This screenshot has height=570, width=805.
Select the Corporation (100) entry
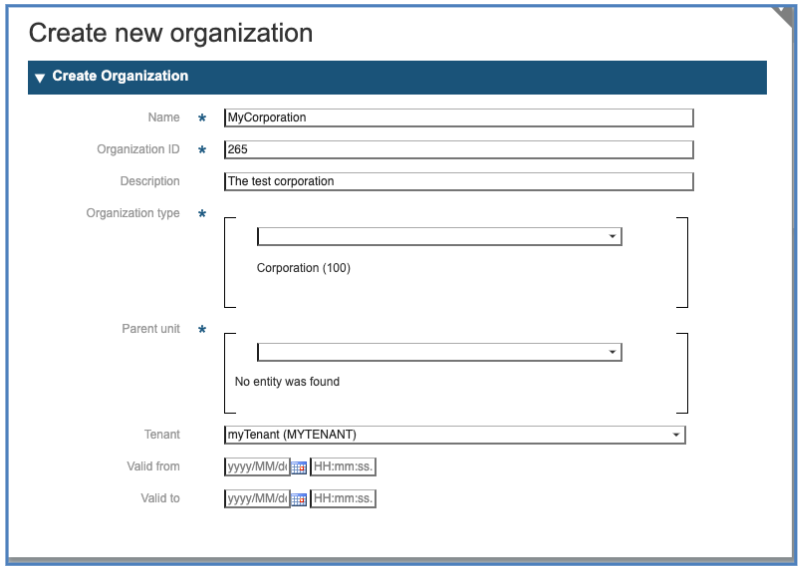pyautogui.click(x=303, y=268)
